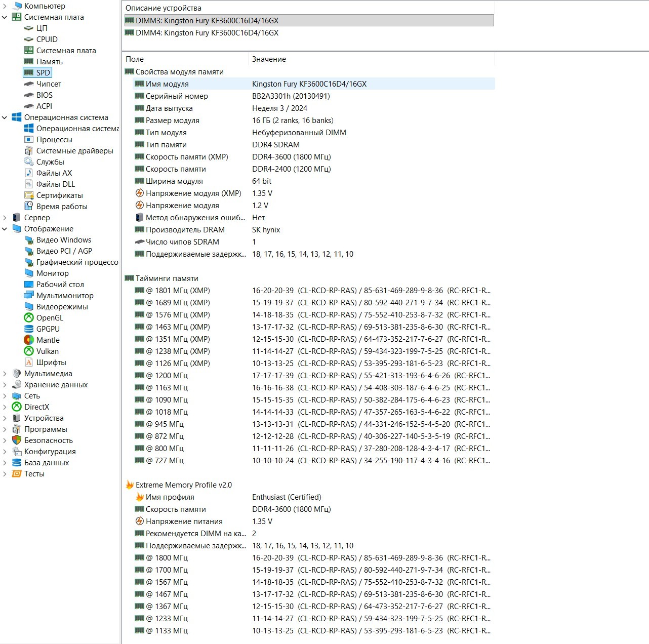
Task: Collapse the Операционная система tree node
Action: [x=5, y=117]
